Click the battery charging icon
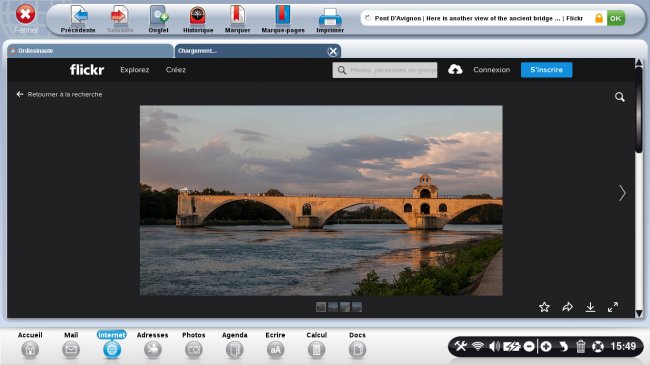The width and height of the screenshot is (650, 365). click(512, 346)
